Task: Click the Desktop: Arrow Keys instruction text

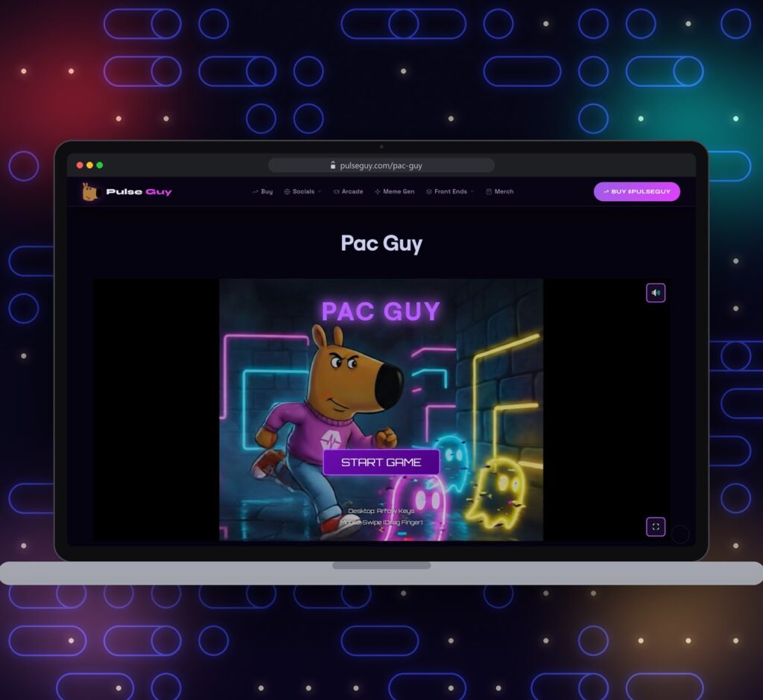Action: point(381,511)
